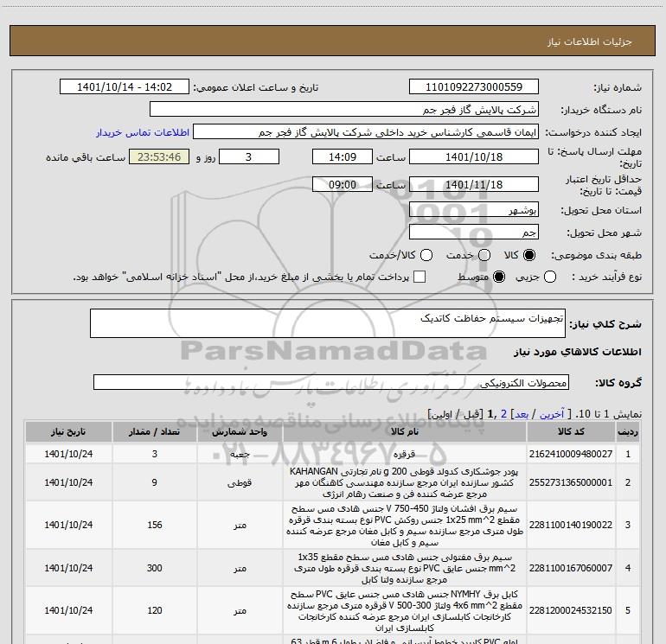
Task: Click the quantity 120 cell
Action: (155, 610)
